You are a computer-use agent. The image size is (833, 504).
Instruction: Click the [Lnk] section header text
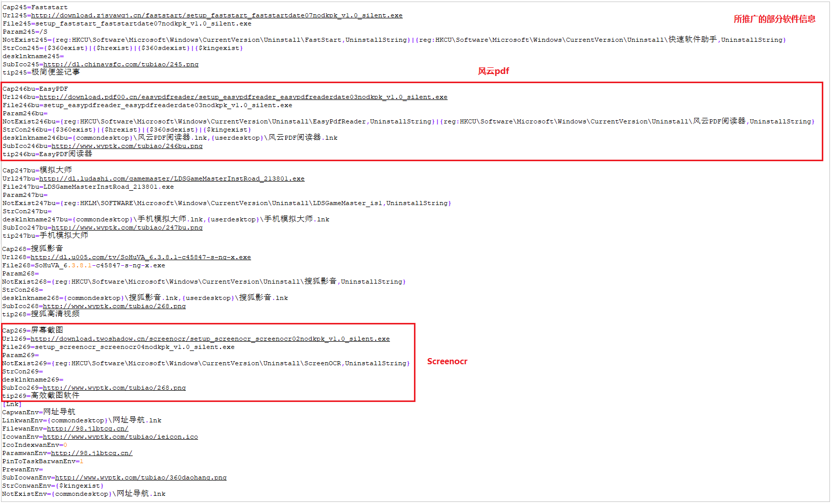tap(12, 405)
